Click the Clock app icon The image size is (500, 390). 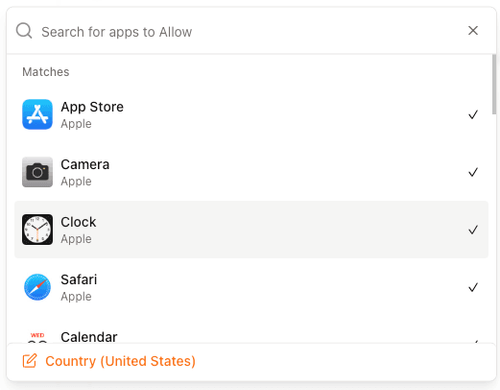(x=37, y=230)
